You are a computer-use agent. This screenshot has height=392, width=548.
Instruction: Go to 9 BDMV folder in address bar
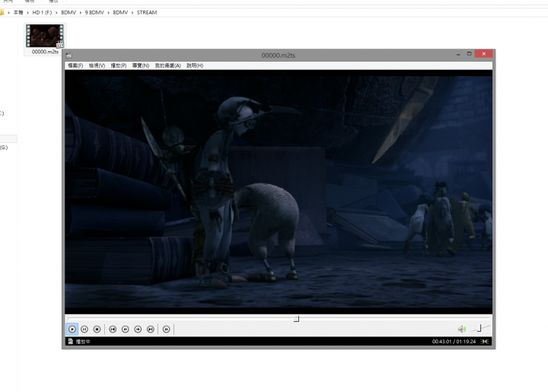click(x=94, y=12)
